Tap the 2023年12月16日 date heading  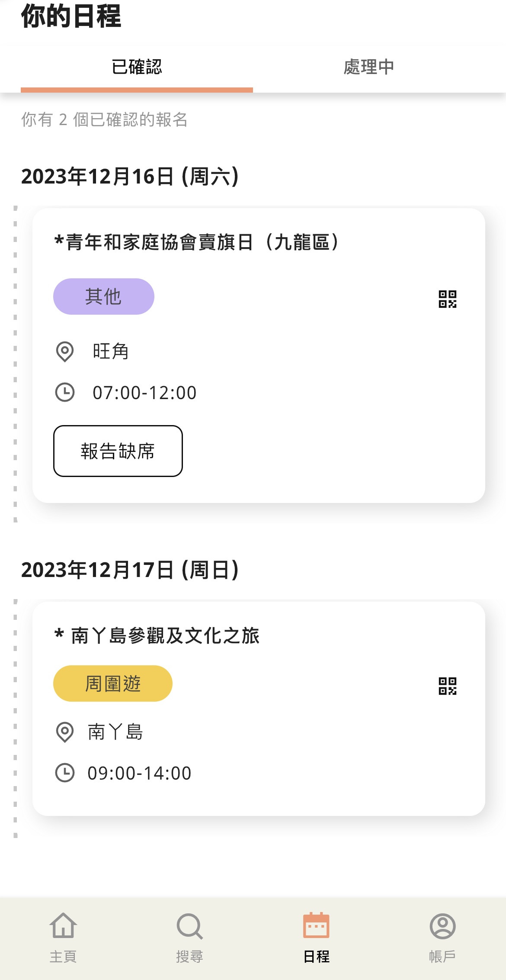tap(130, 177)
